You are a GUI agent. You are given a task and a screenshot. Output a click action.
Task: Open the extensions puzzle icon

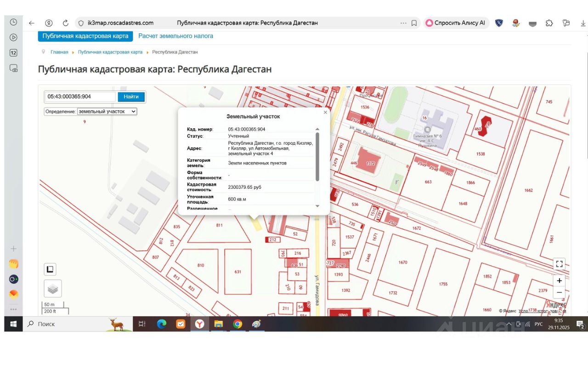[x=549, y=23]
